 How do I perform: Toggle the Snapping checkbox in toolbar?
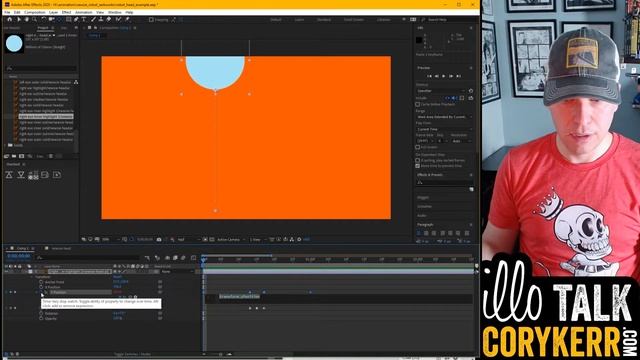click(151, 20)
